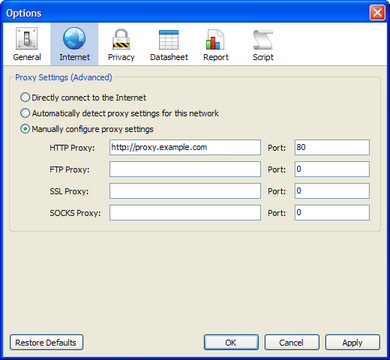Image resolution: width=390 pixels, height=360 pixels.
Task: Select Manually configure proxy settings radio
Action: point(25,129)
